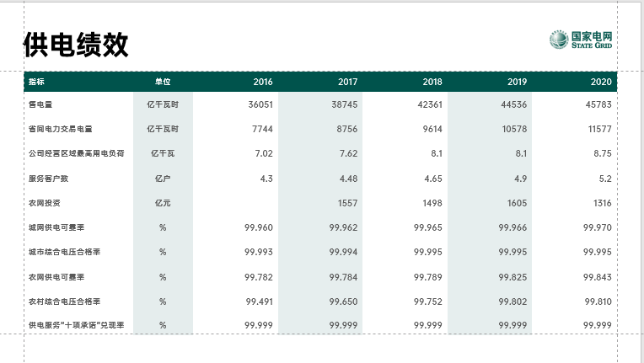Click the 服务客户数 row label
Image resolution: width=644 pixels, height=363 pixels.
48,179
